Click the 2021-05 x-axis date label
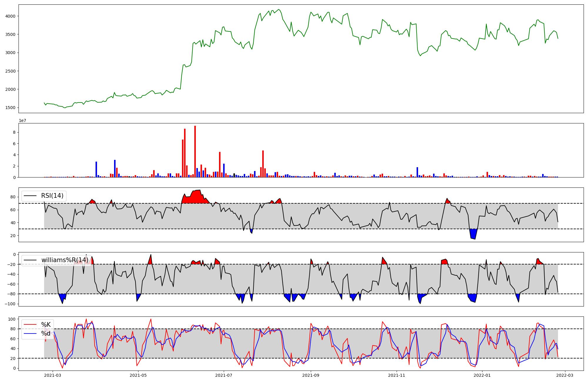 [x=138, y=375]
